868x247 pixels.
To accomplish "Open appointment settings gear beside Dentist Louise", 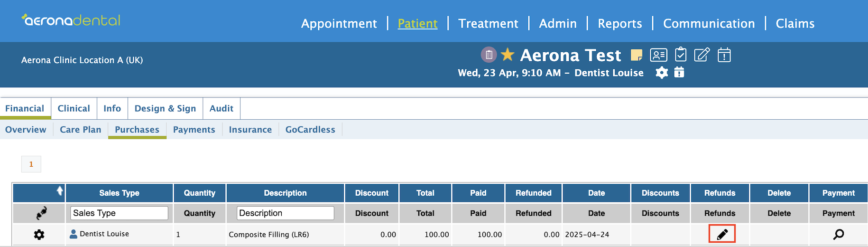I will [x=662, y=73].
